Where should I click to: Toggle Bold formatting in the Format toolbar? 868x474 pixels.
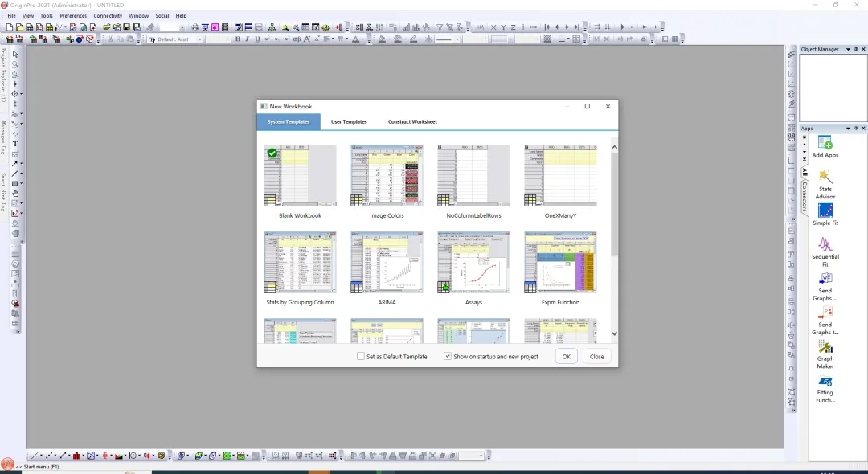tap(237, 39)
